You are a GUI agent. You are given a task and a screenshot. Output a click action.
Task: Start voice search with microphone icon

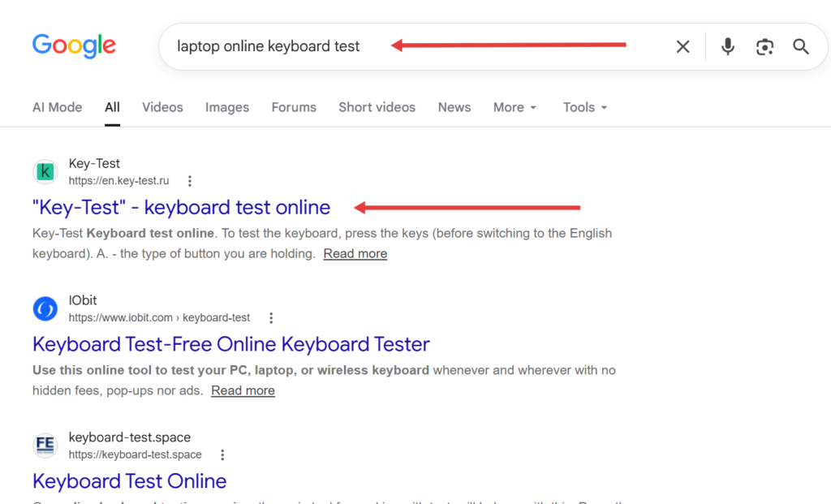click(x=728, y=46)
